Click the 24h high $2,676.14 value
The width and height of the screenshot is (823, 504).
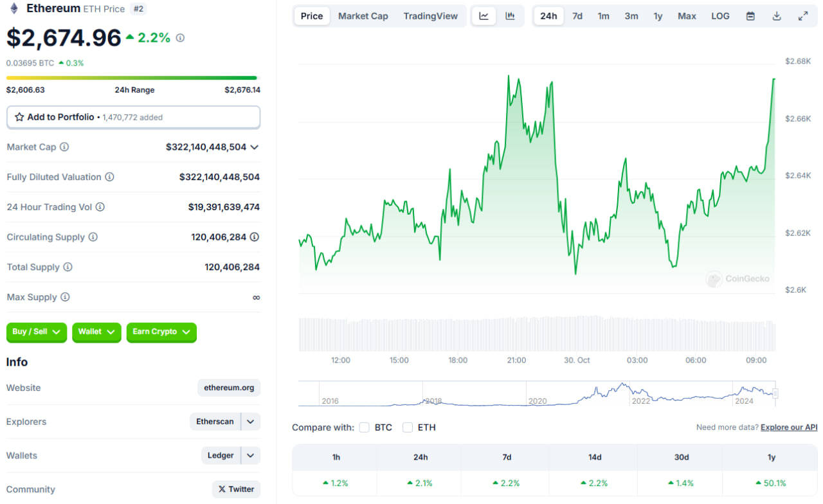click(x=242, y=90)
